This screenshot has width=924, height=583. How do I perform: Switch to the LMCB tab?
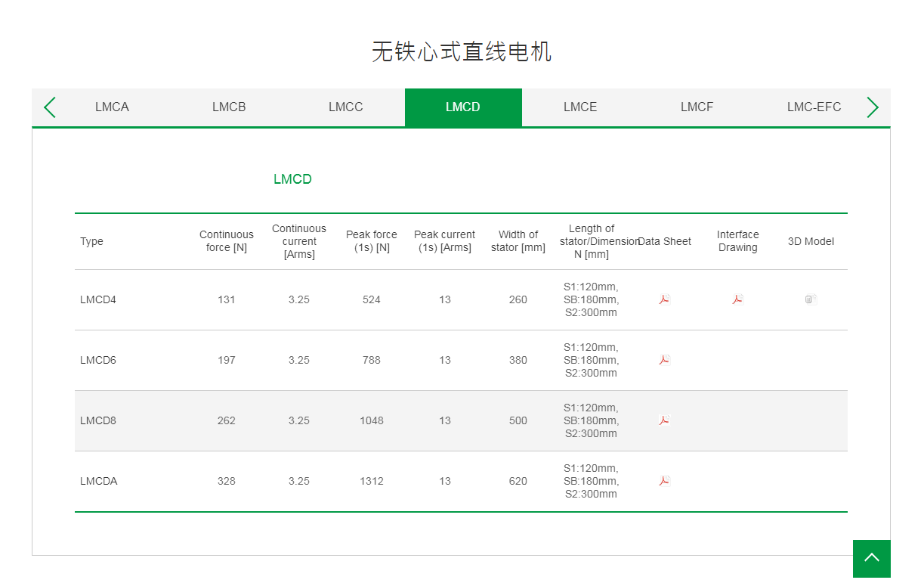pos(229,107)
